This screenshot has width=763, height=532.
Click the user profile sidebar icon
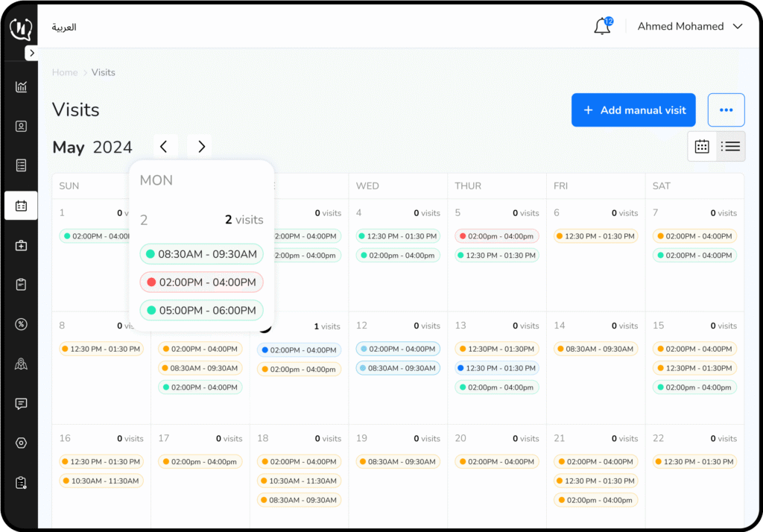[x=21, y=126]
